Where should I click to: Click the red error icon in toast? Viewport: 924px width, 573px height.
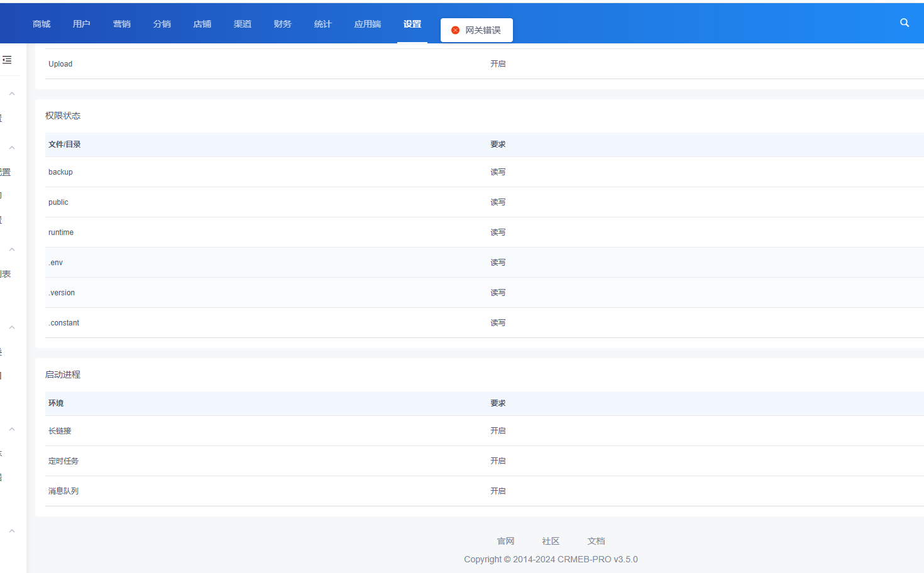click(x=455, y=30)
